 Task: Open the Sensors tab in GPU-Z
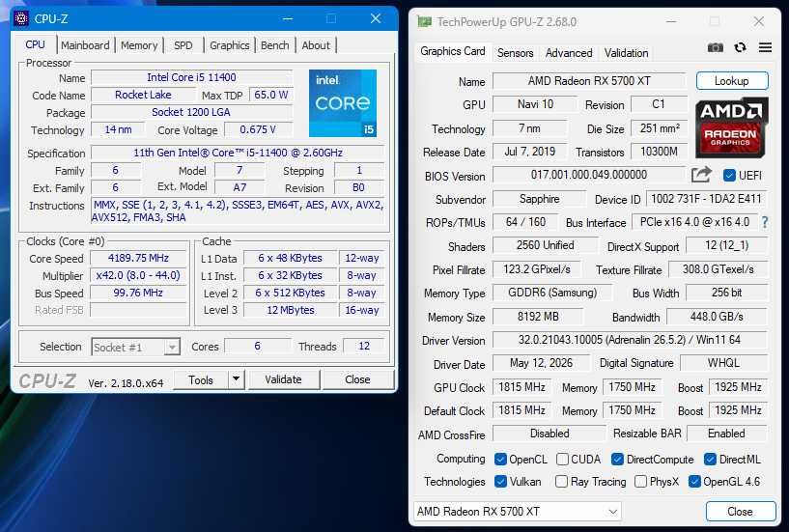click(x=515, y=53)
